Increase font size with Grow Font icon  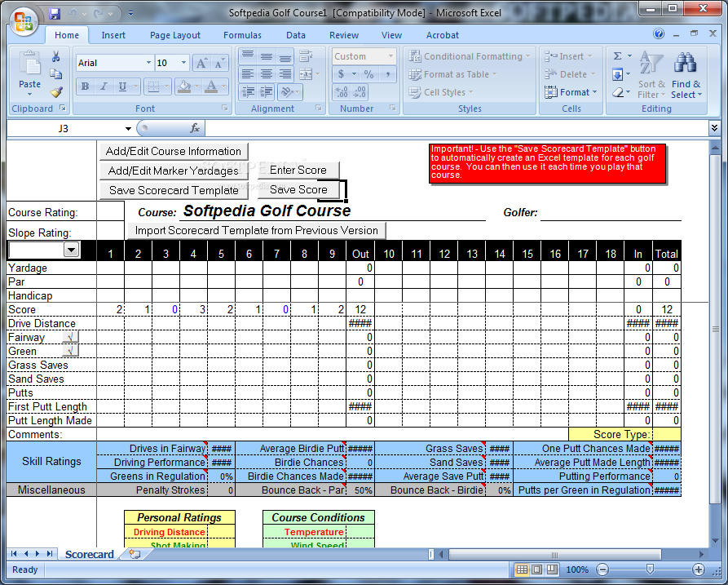click(x=201, y=63)
